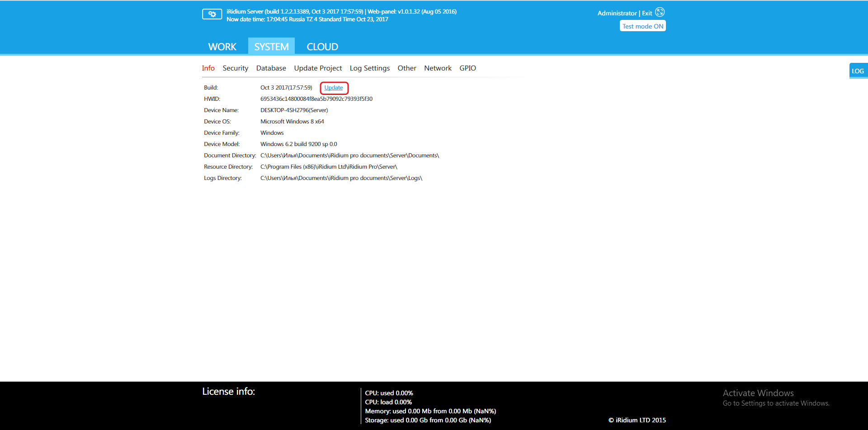Click the Update link next to Build

[x=334, y=88]
